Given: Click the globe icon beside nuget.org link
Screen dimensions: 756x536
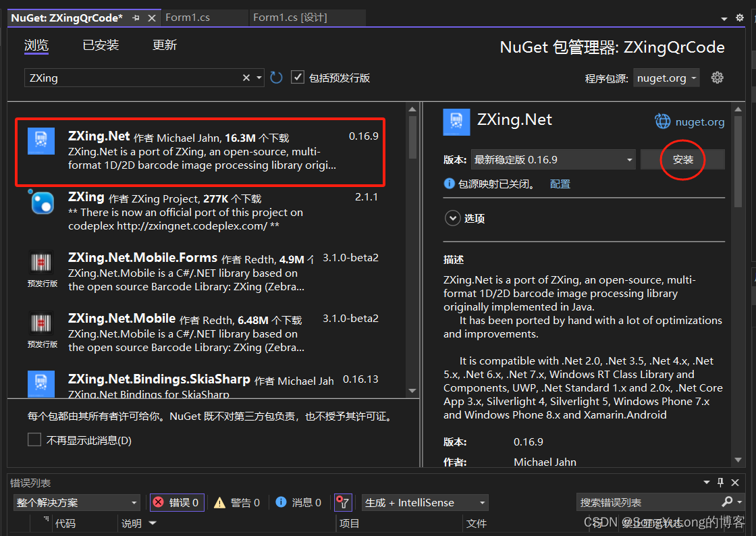Looking at the screenshot, I should tap(662, 121).
